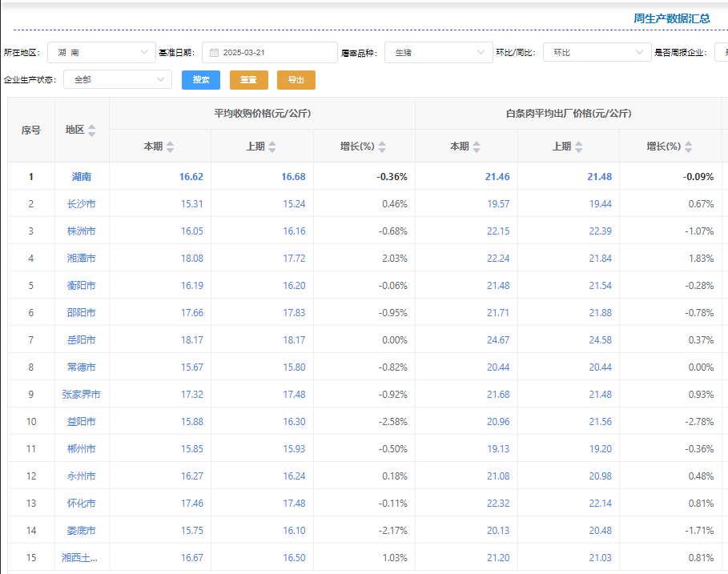
Task: Open the 所在地区 dropdown
Action: (x=102, y=53)
